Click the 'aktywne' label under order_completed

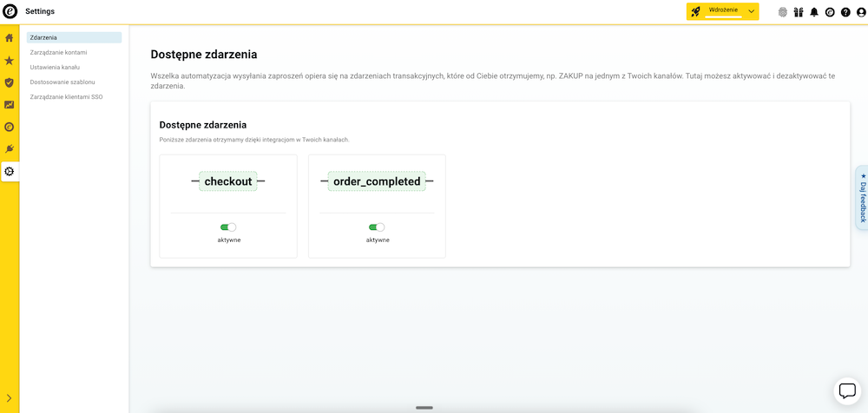point(378,240)
